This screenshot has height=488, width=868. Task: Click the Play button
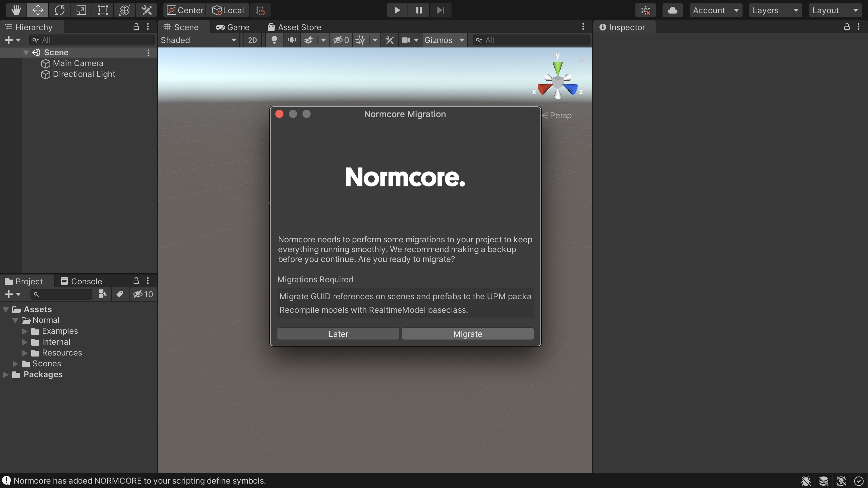pos(397,10)
